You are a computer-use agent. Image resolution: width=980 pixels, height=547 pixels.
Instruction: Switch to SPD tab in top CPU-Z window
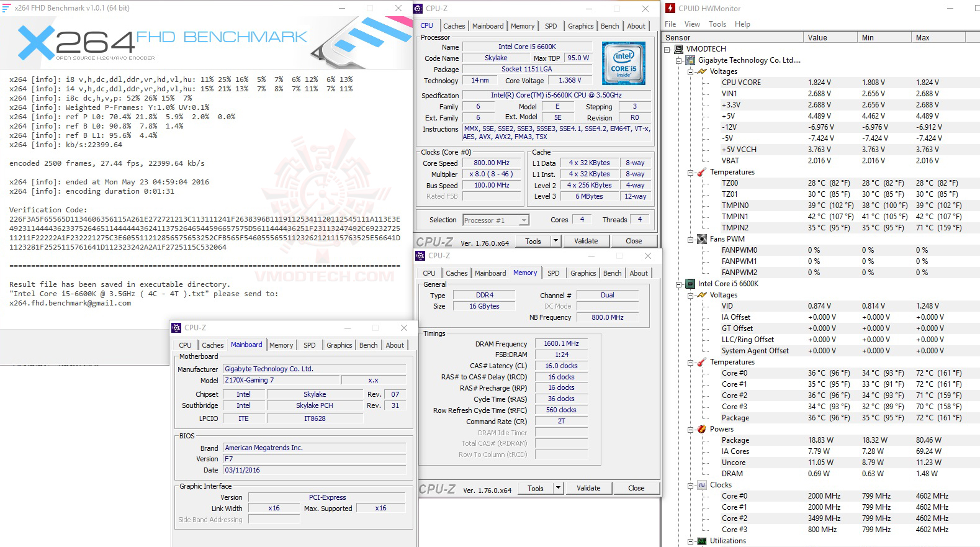[x=551, y=26]
